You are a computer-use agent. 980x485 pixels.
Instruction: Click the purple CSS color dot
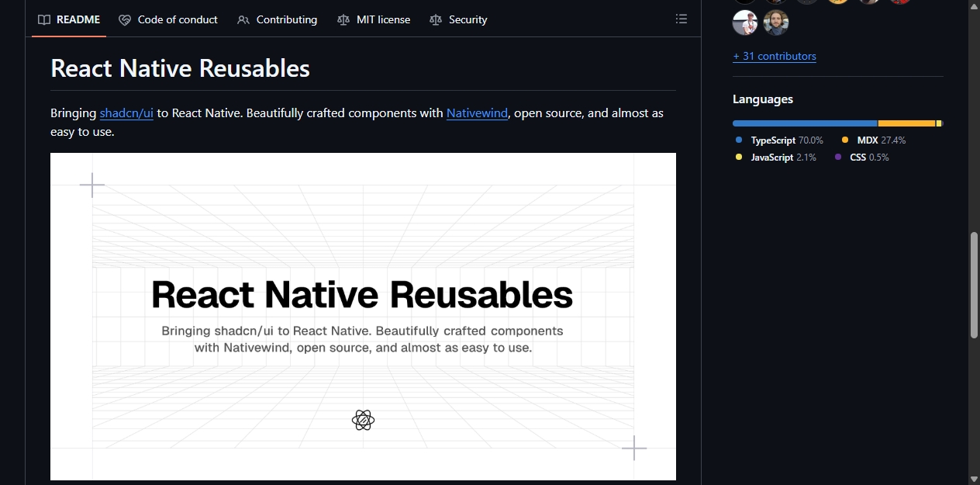pyautogui.click(x=838, y=158)
